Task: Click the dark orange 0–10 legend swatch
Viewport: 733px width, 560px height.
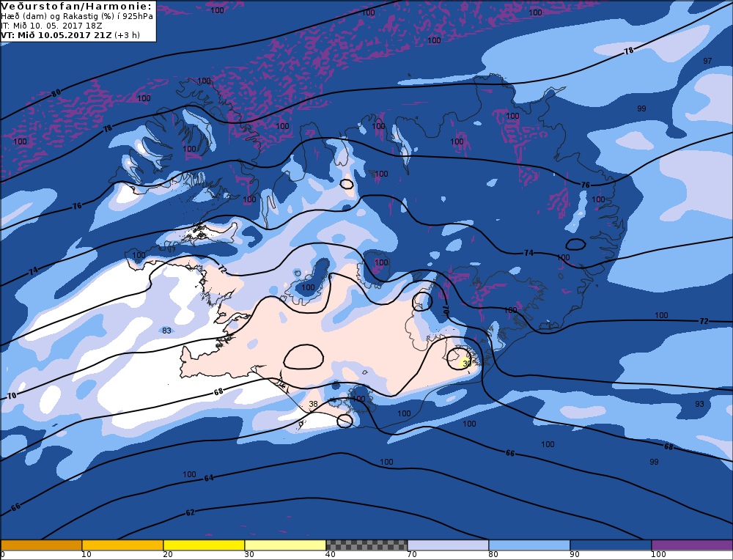Action: 41,545
